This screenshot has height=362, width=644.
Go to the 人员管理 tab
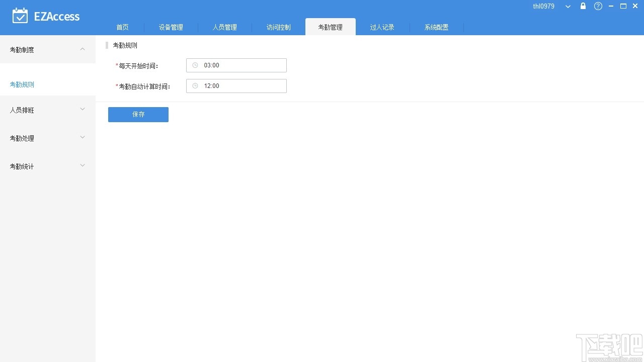coord(225,27)
